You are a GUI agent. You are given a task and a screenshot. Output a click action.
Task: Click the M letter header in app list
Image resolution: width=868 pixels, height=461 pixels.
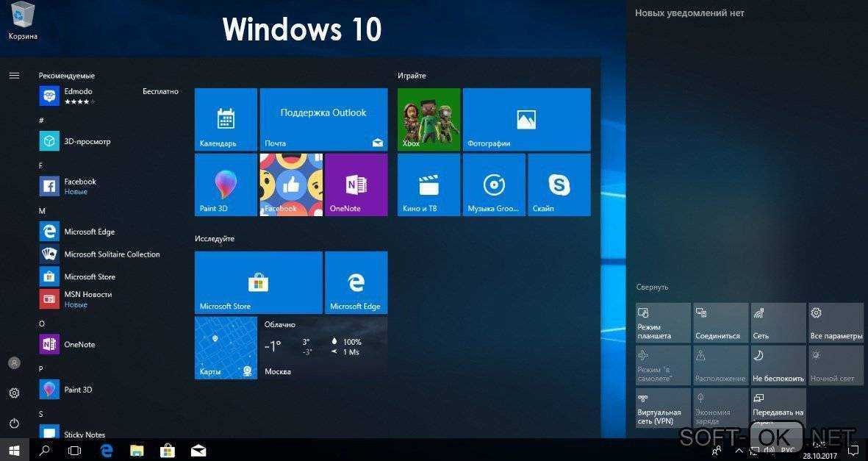coord(42,211)
